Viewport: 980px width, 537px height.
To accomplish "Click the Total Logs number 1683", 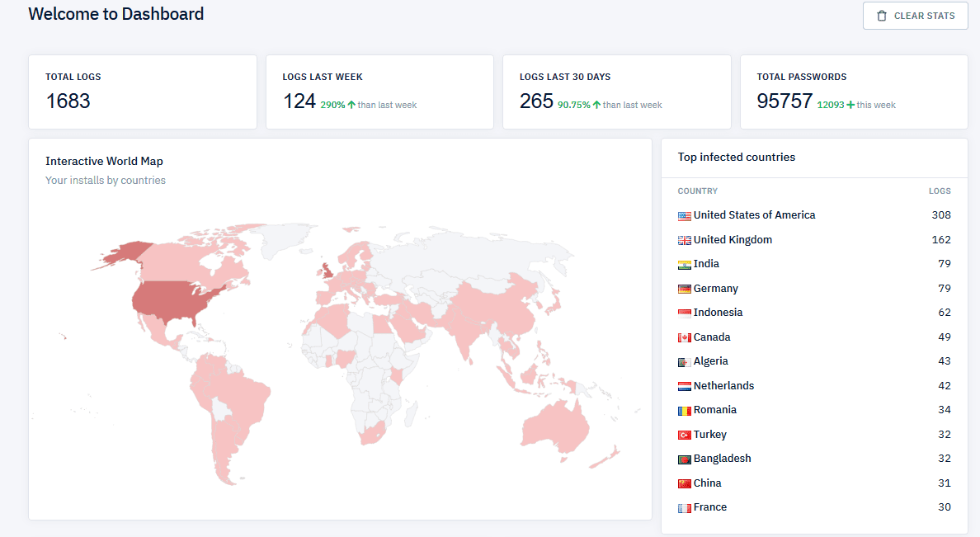I will click(x=68, y=101).
